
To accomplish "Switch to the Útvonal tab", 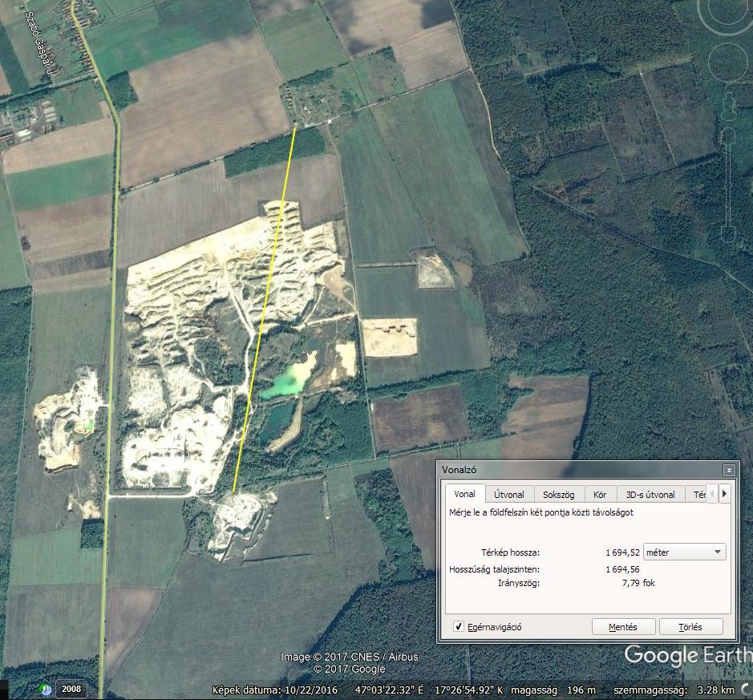I will coord(509,495).
